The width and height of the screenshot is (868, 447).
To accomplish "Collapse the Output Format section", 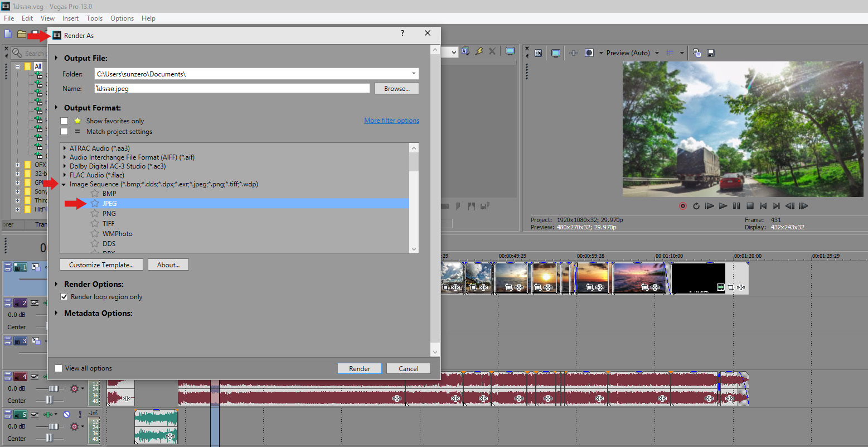I will 56,108.
